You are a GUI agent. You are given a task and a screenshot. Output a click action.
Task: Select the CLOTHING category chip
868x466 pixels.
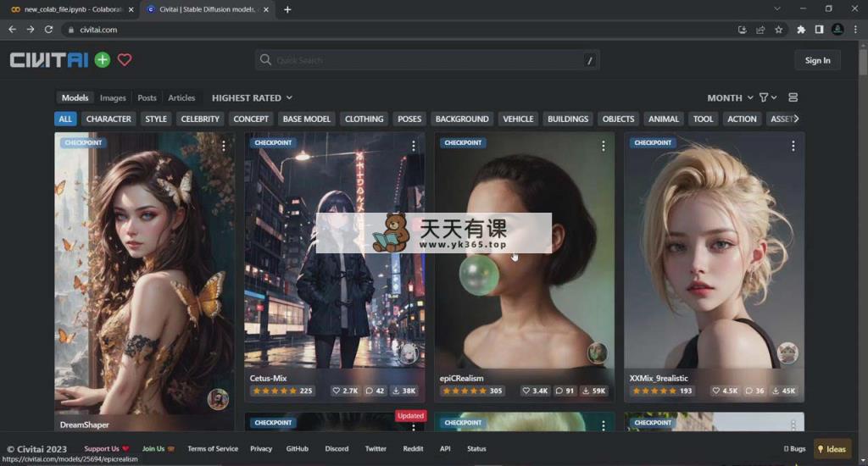coord(364,119)
